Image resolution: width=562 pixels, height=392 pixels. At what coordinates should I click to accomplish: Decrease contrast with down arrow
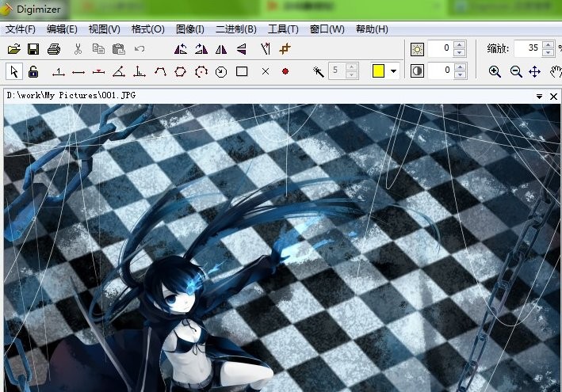click(460, 74)
